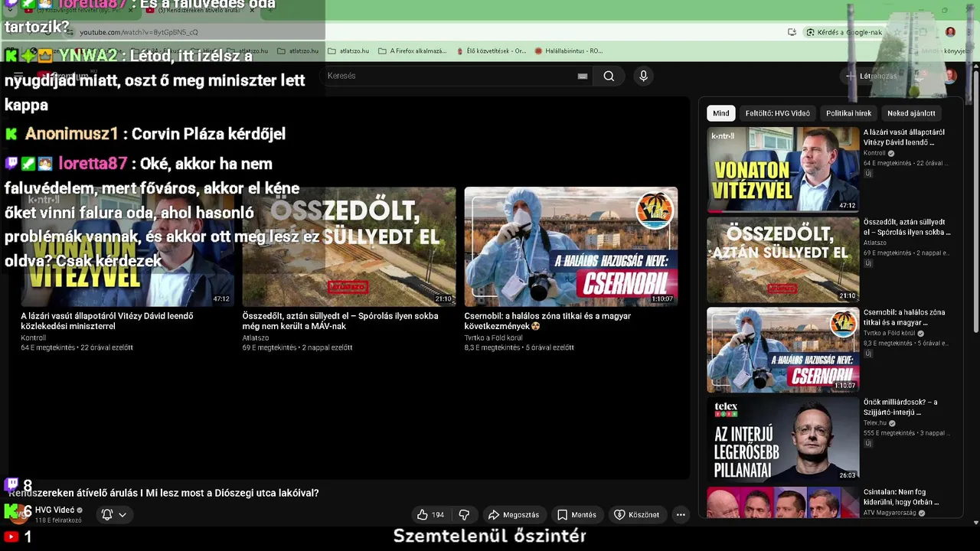Image resolution: width=980 pixels, height=551 pixels.
Task: Open end-screen title 'Összedőlt, aztán süllyedt el – Spórolás'
Action: [340, 321]
